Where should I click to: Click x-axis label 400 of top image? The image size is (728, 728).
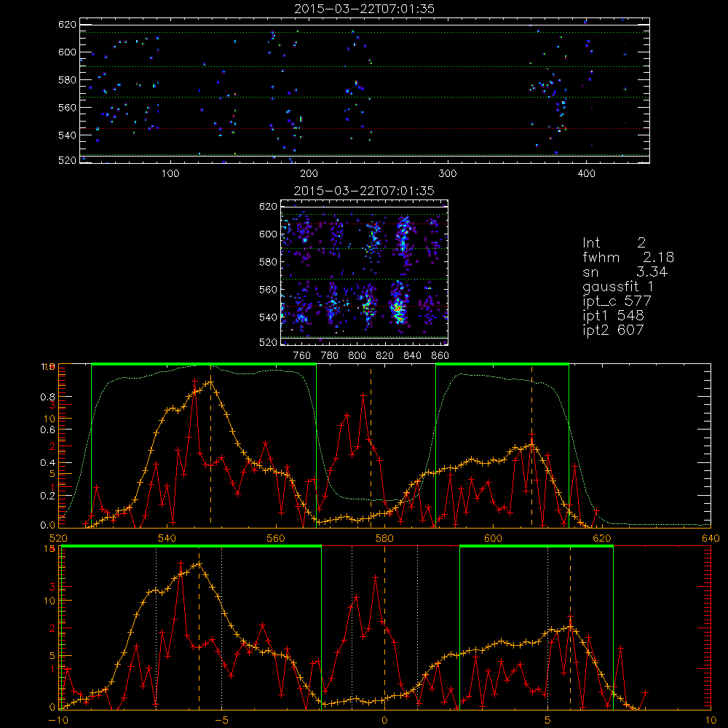[586, 174]
